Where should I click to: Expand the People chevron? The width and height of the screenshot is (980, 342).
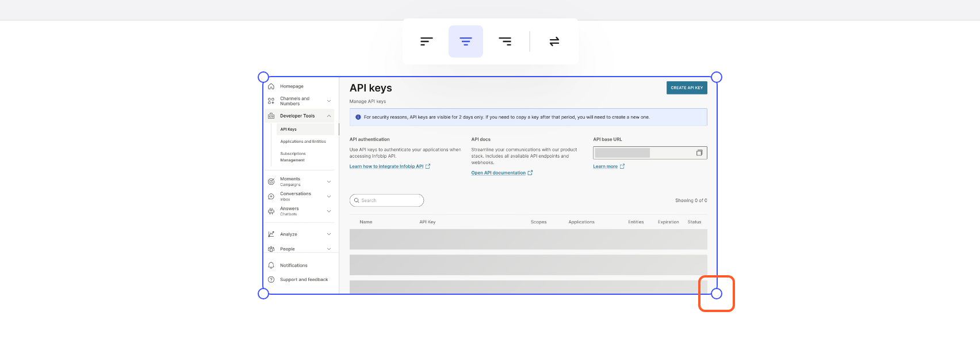click(329, 249)
